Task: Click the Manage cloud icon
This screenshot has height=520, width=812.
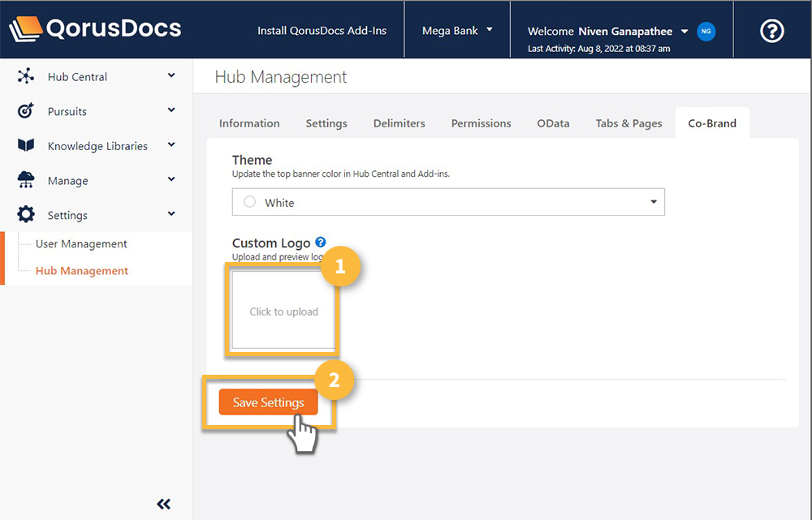Action: [x=26, y=181]
